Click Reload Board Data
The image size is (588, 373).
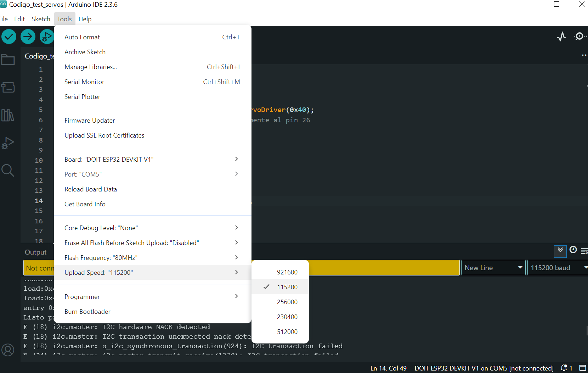pos(153,189)
